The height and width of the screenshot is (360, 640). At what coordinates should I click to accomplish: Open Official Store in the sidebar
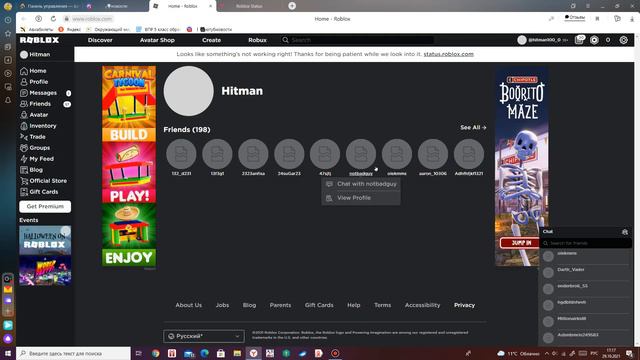click(x=44, y=181)
